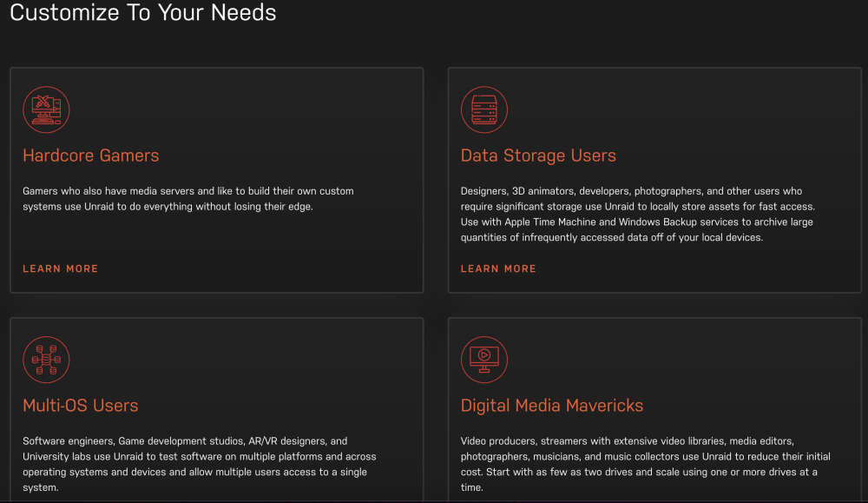Click the Multi-OS Users description paragraph

tap(200, 464)
